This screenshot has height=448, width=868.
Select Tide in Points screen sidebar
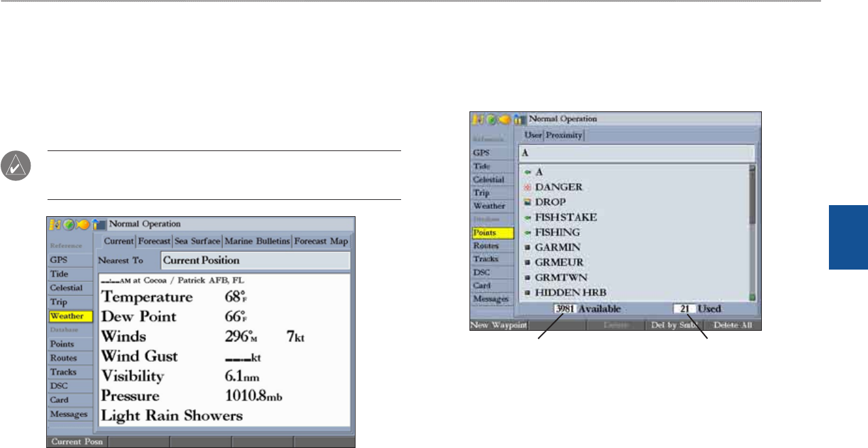pyautogui.click(x=492, y=167)
